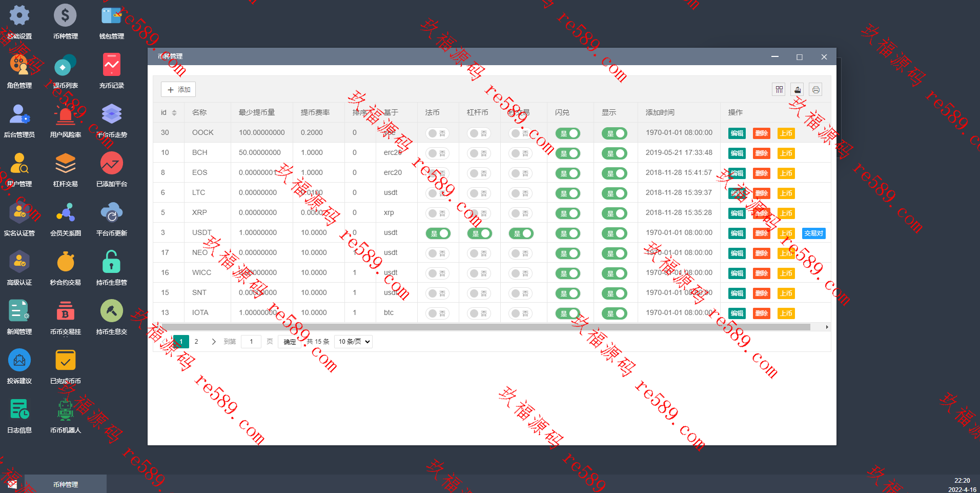Screen dimensions: 980x493
Task: Select 币种管理 tab in bottom taskbar
Action: [66, 484]
